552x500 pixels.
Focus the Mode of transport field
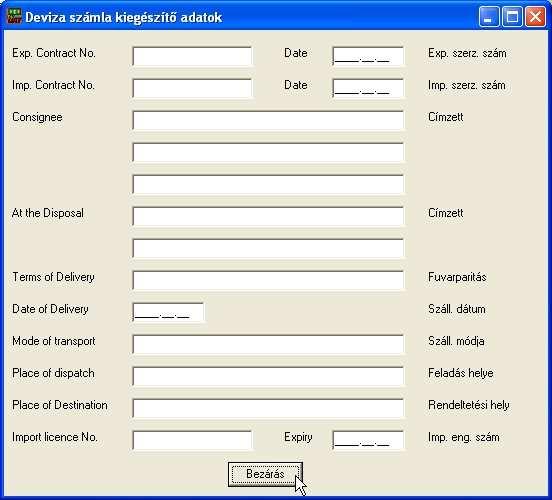tap(268, 344)
